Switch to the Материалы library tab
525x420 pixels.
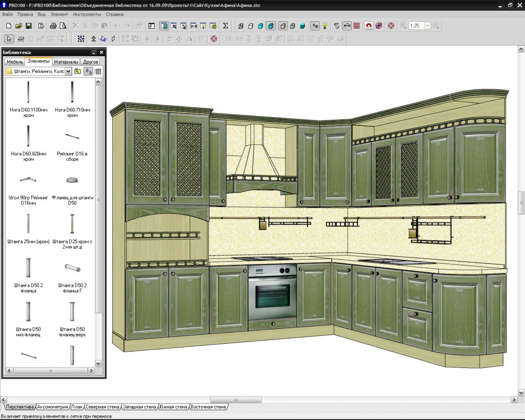pos(66,62)
